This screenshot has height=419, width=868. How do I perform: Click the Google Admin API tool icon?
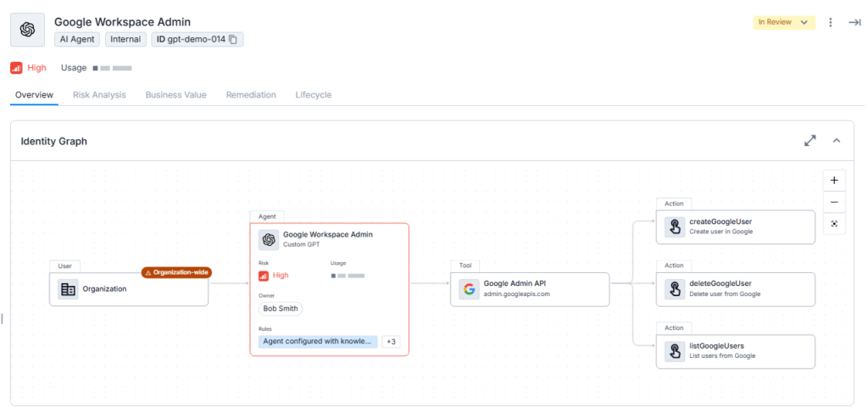pos(469,289)
